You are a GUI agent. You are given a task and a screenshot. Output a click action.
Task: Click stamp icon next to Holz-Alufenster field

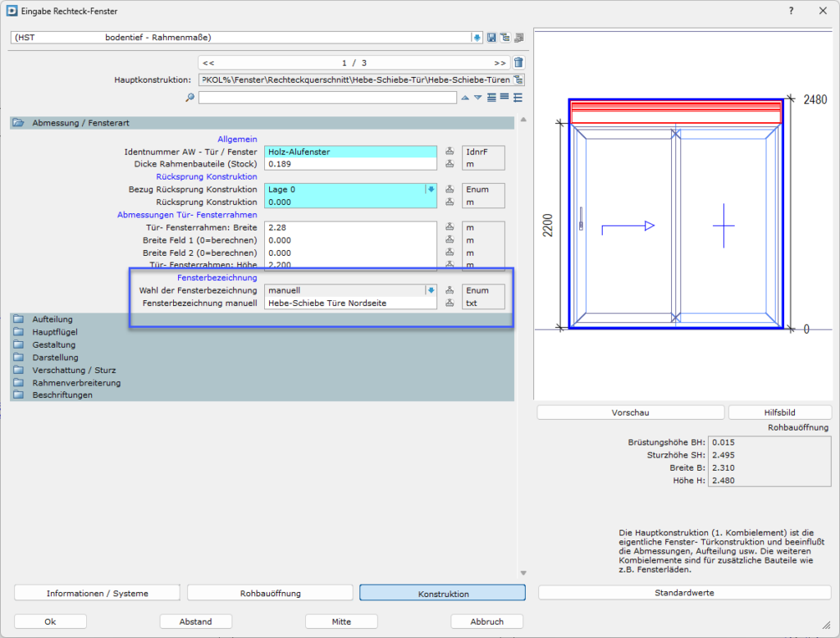450,152
